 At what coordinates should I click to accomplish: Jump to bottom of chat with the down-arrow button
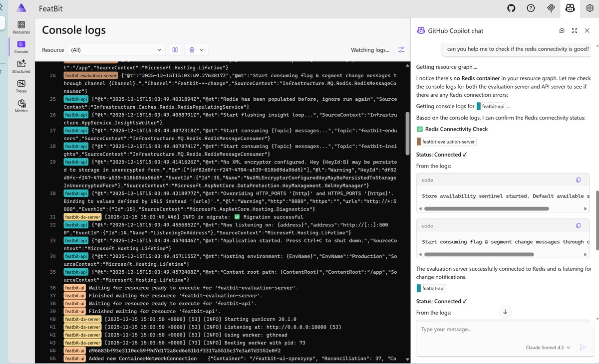[x=505, y=312]
